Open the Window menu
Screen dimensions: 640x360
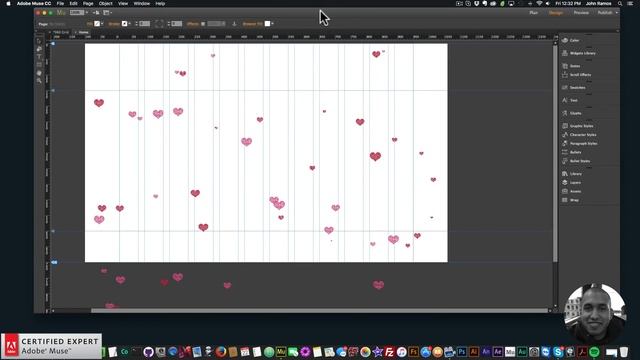[142, 3]
